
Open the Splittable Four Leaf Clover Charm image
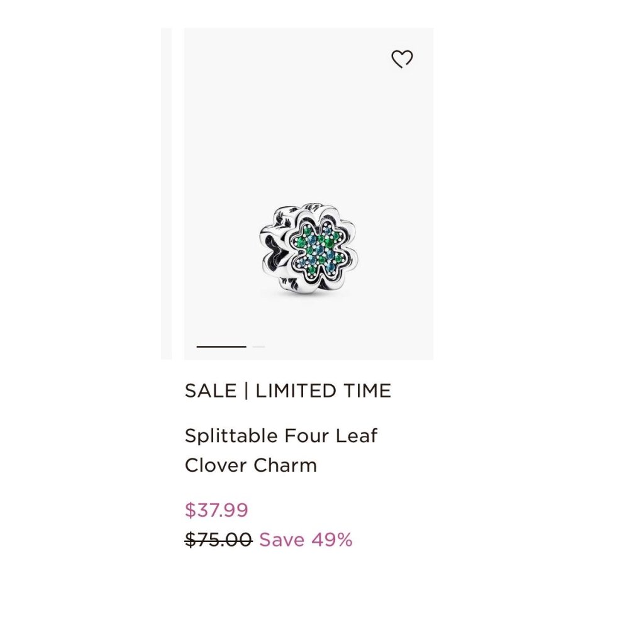coord(308,194)
